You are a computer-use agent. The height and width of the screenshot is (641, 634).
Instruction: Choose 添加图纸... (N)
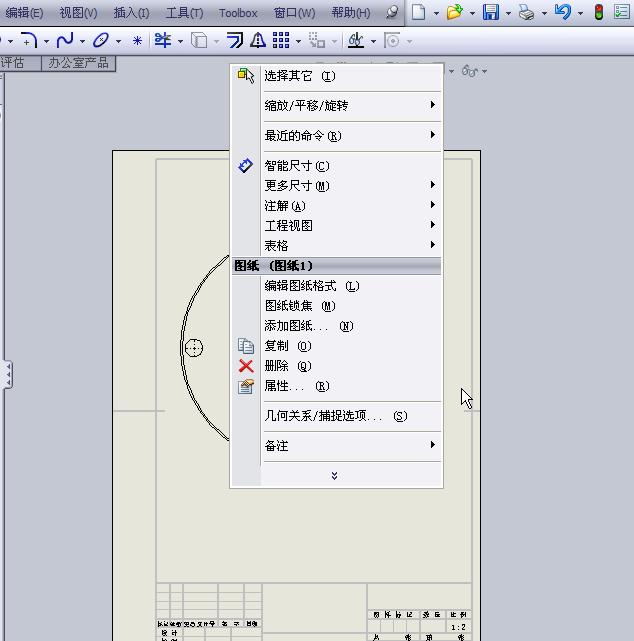[x=336, y=326]
